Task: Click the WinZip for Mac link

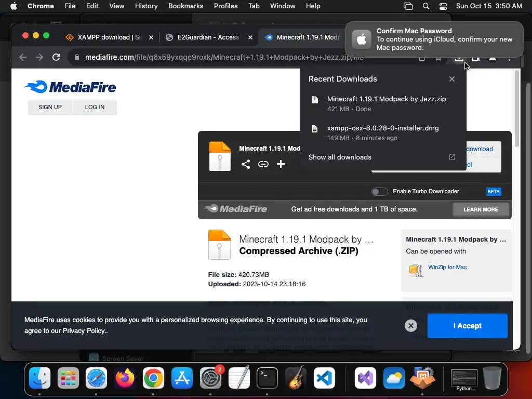Action: click(447, 268)
